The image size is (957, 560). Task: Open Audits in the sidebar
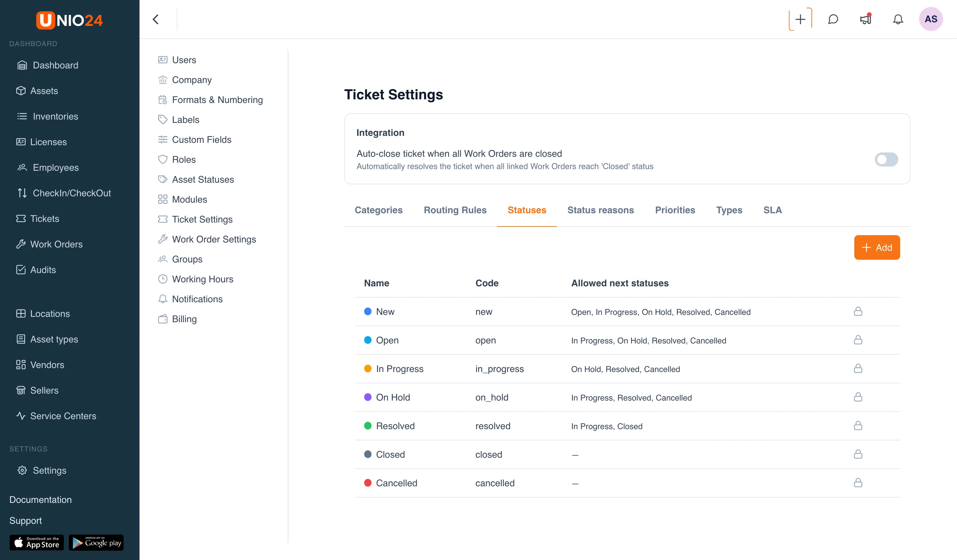coord(36,270)
